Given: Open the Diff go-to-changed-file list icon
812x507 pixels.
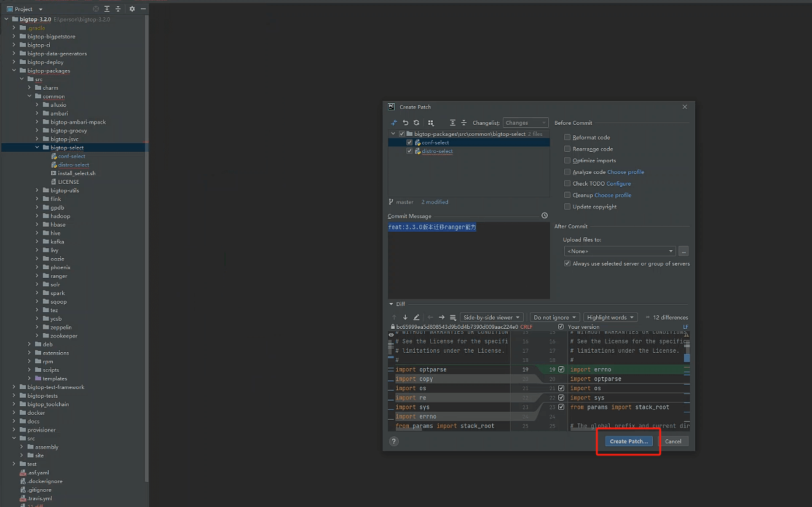Looking at the screenshot, I should click(x=453, y=317).
